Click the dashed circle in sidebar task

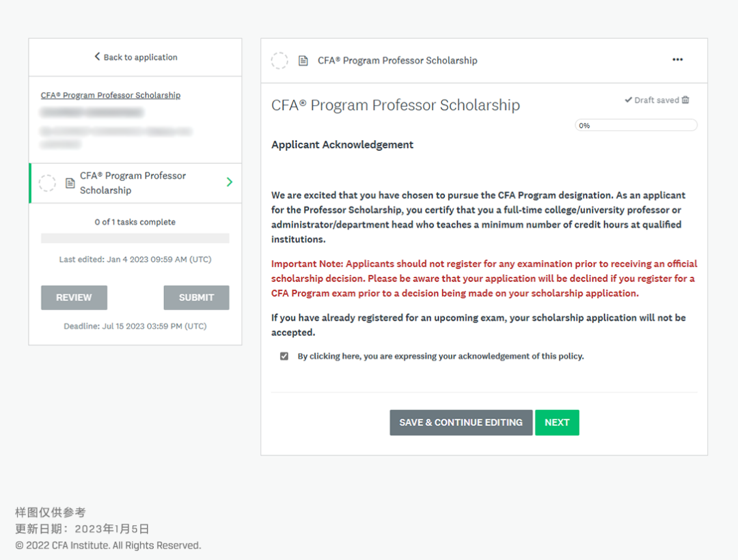(47, 183)
